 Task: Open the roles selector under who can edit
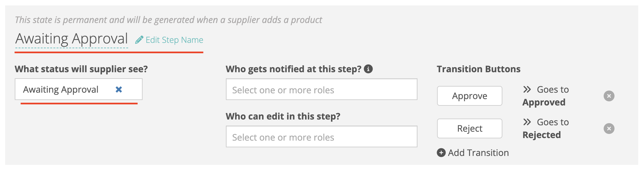coord(322,137)
